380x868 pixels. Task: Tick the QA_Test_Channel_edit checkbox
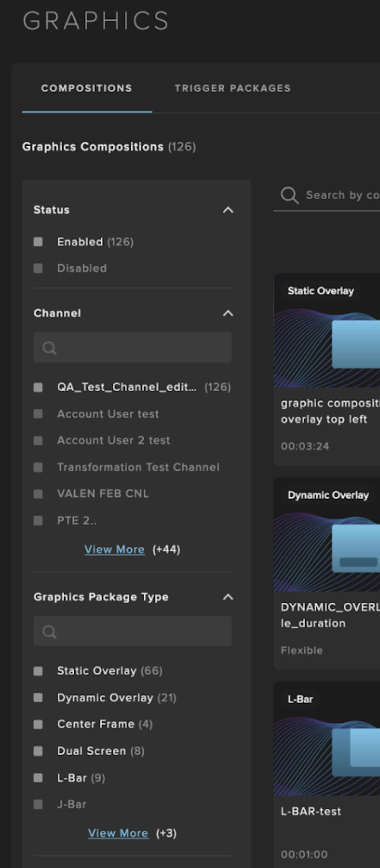tap(38, 387)
